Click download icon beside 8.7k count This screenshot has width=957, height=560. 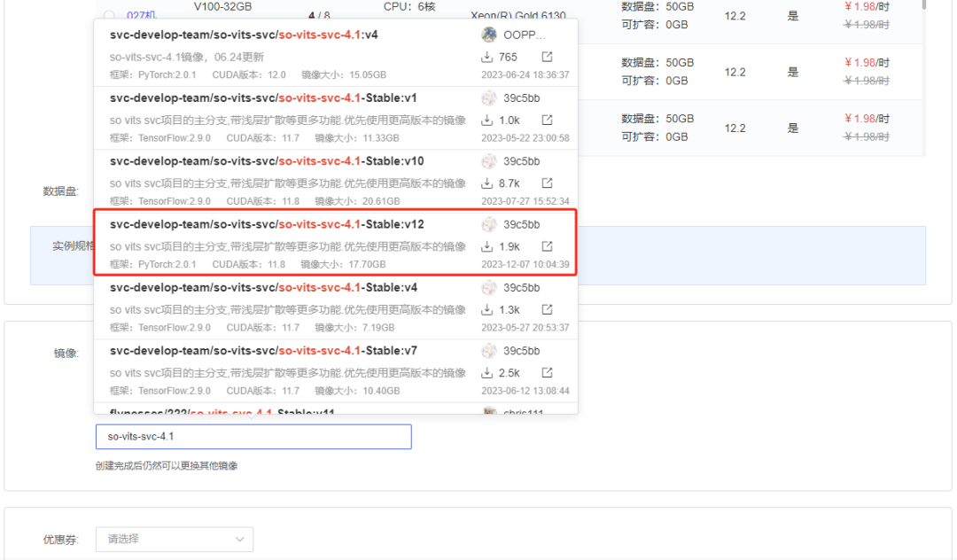tap(487, 183)
